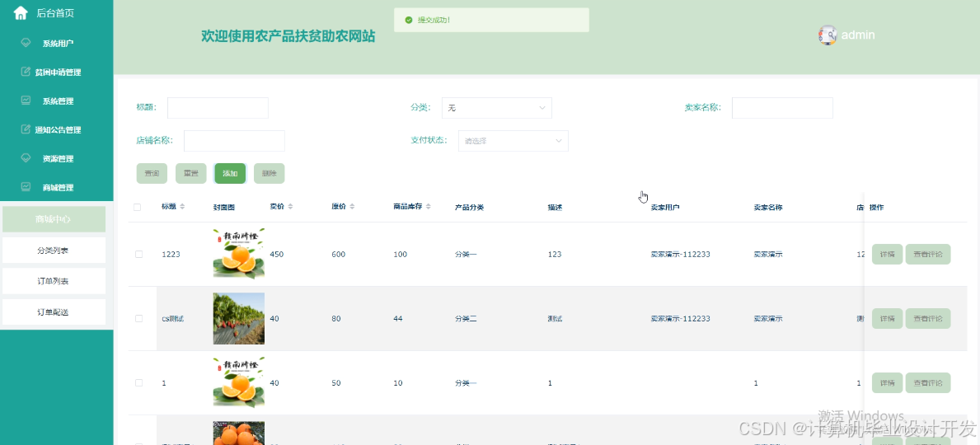Click the title 欢迎使用农产品扶贫助农网站

click(x=288, y=36)
